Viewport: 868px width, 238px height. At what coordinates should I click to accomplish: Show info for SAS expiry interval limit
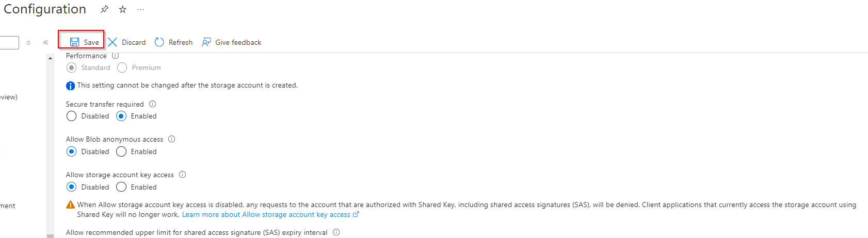click(x=336, y=232)
